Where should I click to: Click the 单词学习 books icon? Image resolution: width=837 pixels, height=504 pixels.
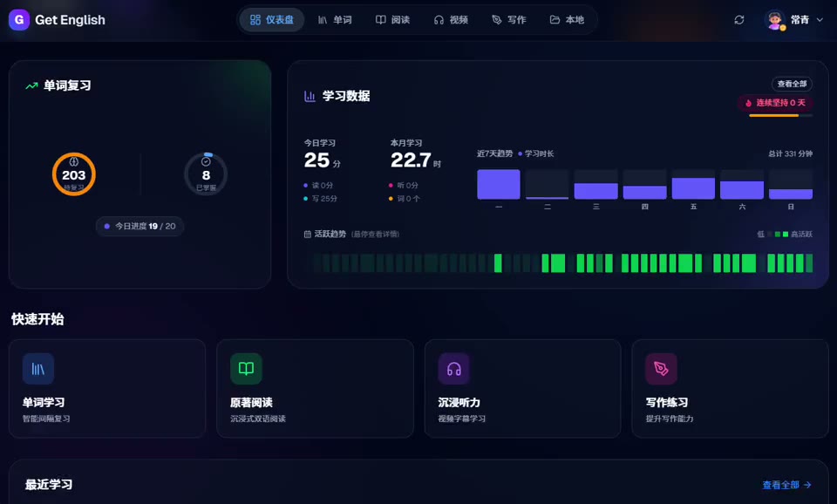pyautogui.click(x=38, y=369)
